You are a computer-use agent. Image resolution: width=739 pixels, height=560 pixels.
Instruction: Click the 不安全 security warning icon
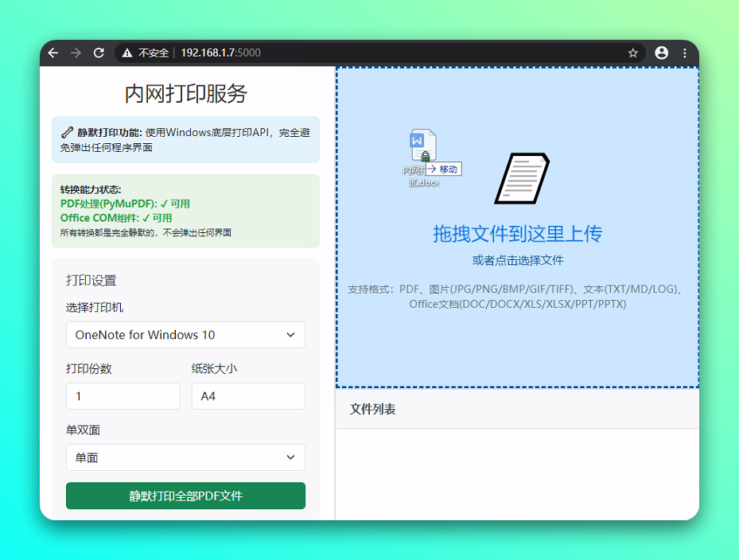coord(127,53)
